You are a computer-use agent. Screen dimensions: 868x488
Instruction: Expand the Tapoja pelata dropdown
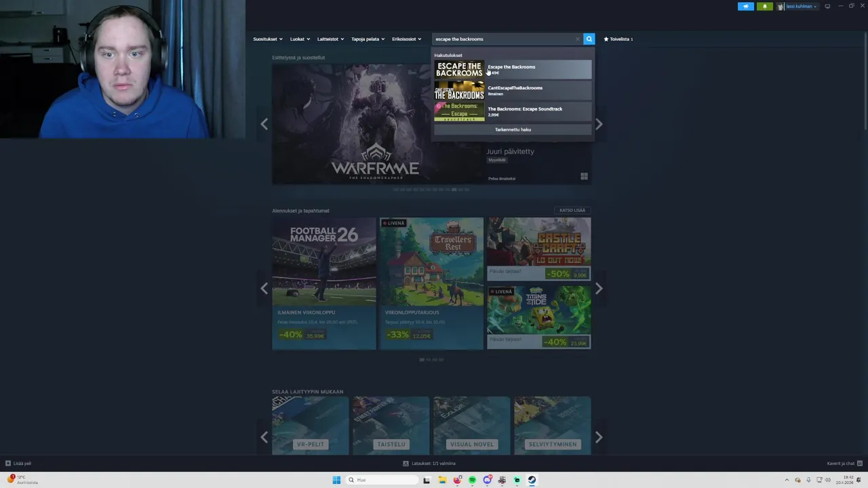[368, 39]
